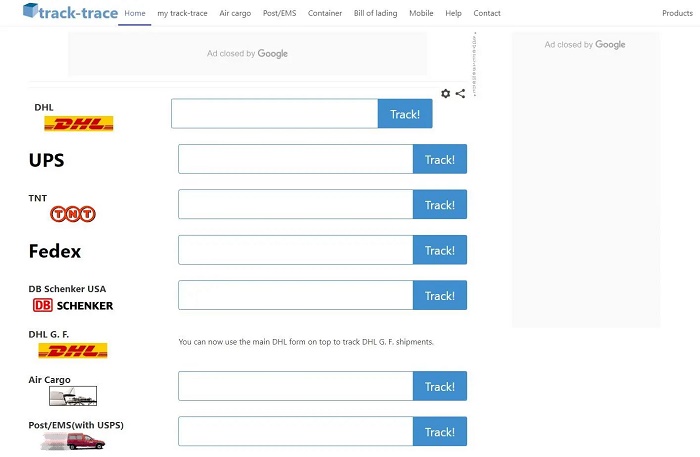Click the 'DHL' label above the logo
Image resolution: width=700 pixels, height=457 pixels.
click(44, 107)
